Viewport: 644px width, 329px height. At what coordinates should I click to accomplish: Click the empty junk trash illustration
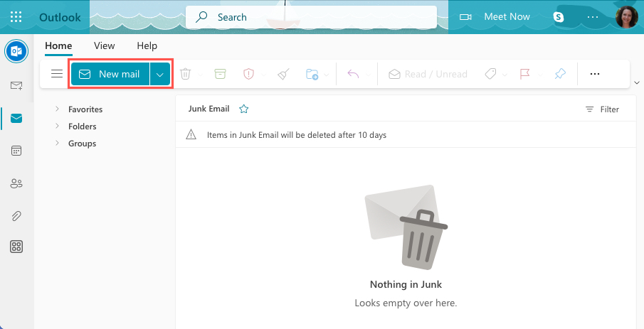(406, 227)
